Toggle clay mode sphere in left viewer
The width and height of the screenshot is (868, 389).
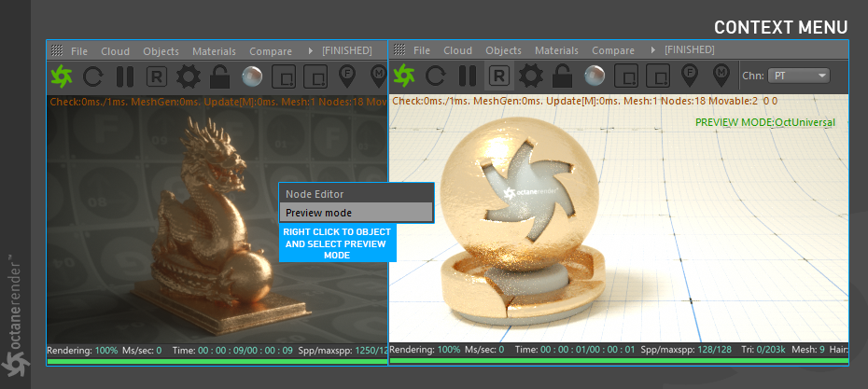point(252,76)
